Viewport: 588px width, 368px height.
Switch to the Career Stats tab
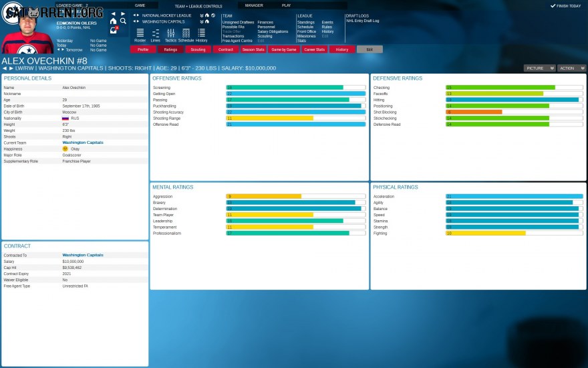click(314, 50)
